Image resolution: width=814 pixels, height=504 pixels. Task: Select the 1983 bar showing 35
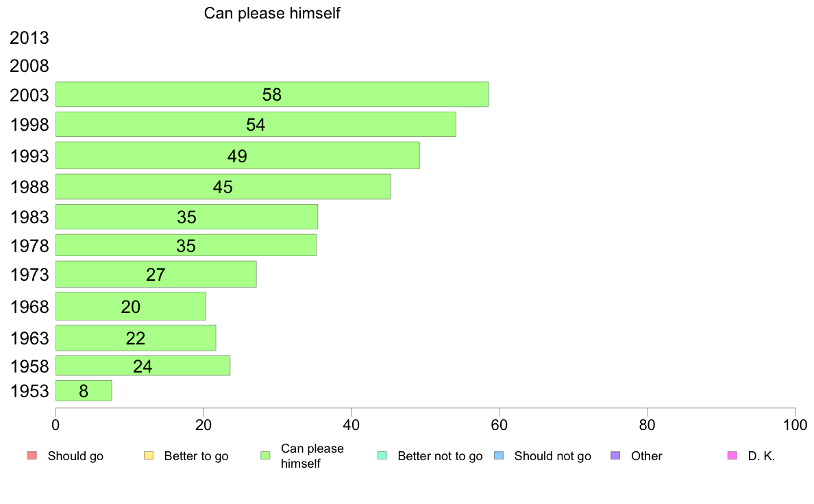[x=186, y=217]
